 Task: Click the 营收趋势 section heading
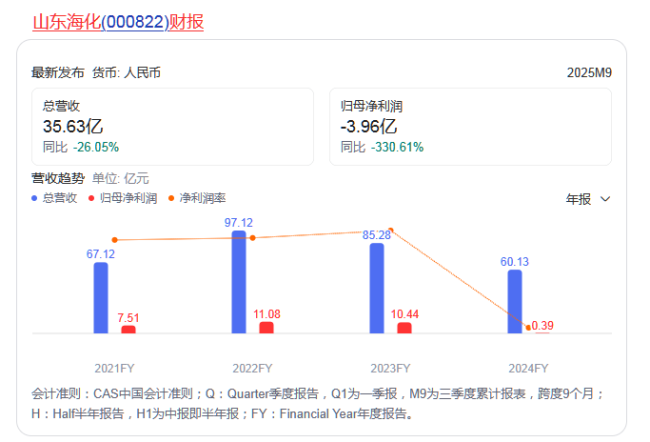[x=58, y=178]
